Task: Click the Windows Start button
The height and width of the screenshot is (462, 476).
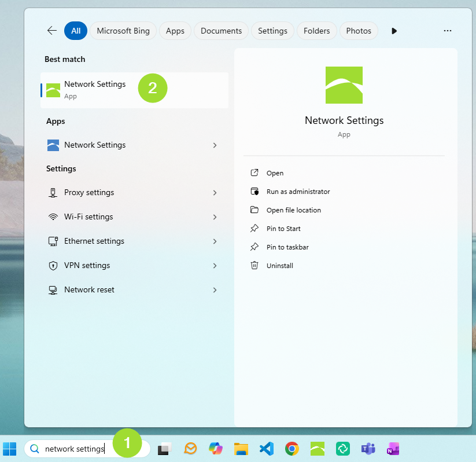Action: tap(10, 449)
